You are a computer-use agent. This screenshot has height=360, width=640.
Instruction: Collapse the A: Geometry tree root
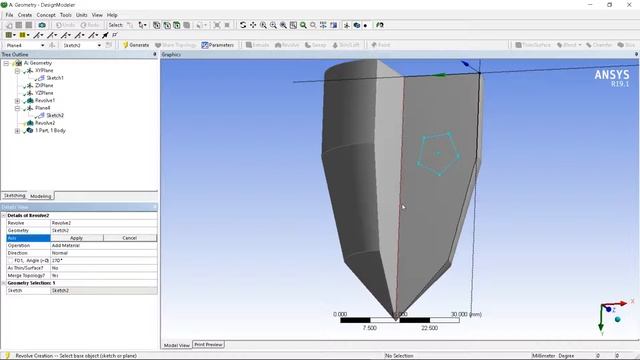click(6, 63)
